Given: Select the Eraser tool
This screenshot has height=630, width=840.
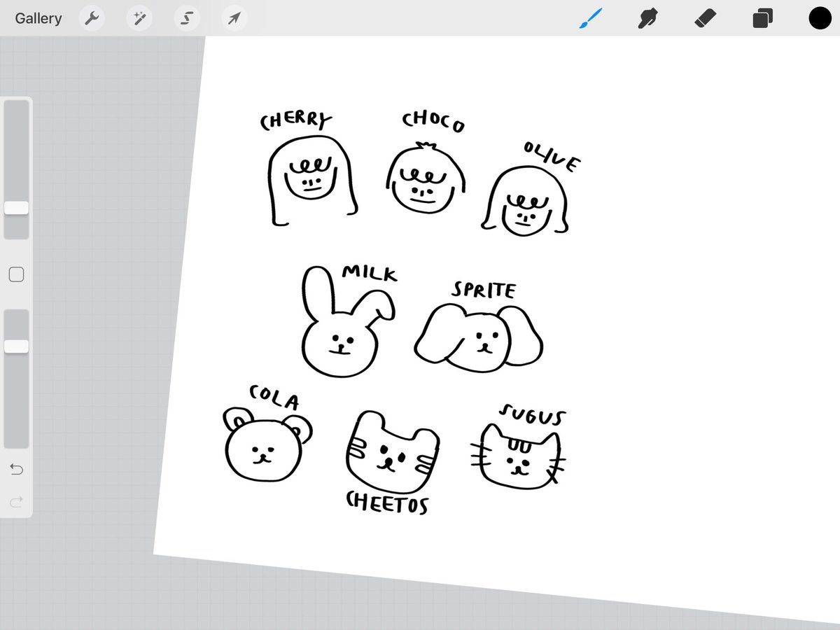Looking at the screenshot, I should (705, 18).
